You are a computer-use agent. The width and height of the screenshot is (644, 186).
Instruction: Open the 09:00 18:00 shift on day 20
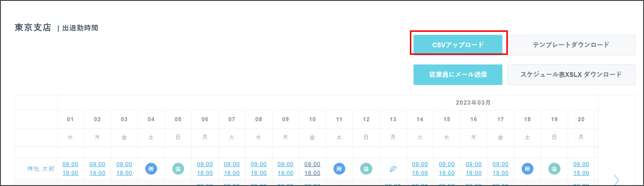pyautogui.click(x=581, y=169)
